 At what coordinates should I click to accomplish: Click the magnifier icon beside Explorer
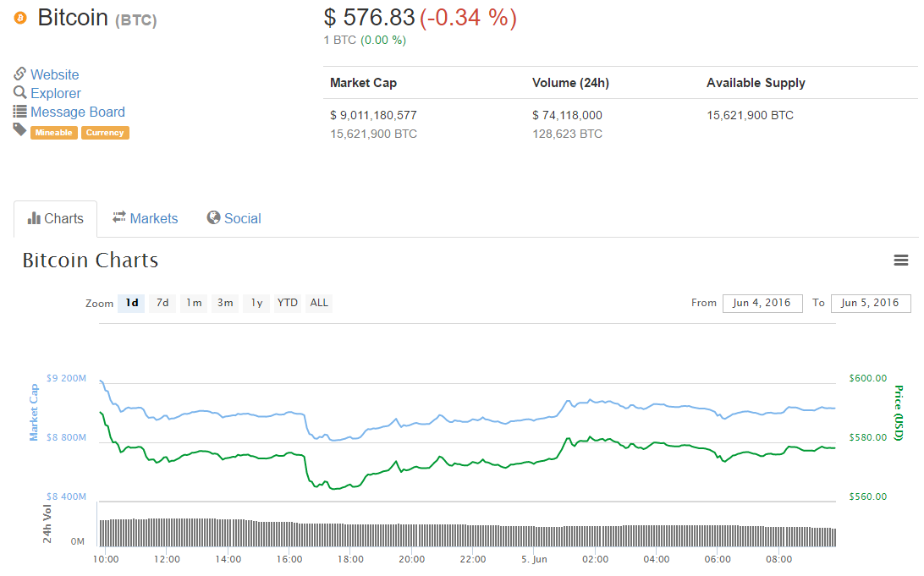pos(20,93)
